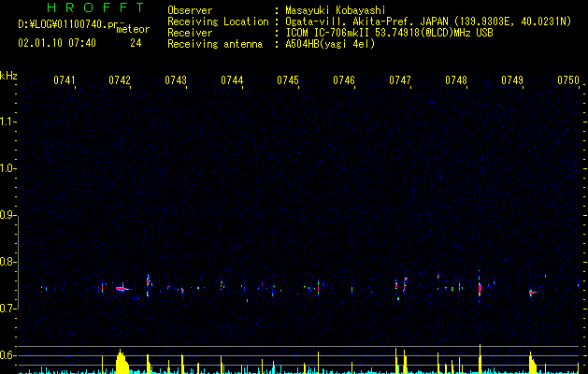Image resolution: width=588 pixels, height=374 pixels.
Task: Click the 1.0 kHz frequency label
Action: 7,168
